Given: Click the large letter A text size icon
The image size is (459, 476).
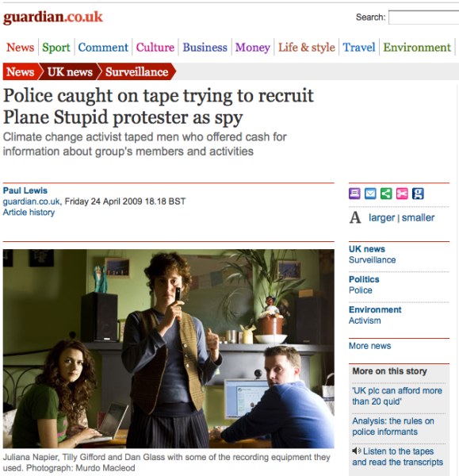Looking at the screenshot, I should 355,217.
